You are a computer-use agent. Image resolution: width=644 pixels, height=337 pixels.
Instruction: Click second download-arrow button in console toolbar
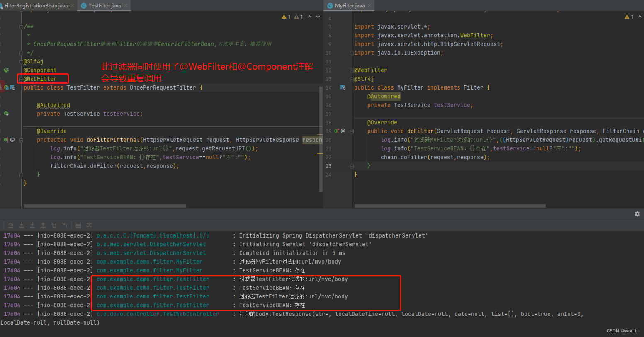(32, 225)
